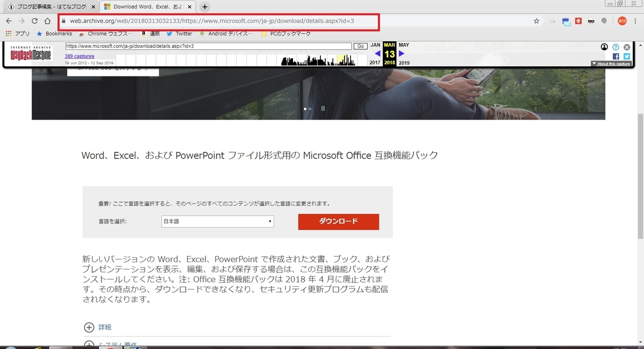Open Wayback Machine user account icon
644x349 pixels.
[605, 47]
